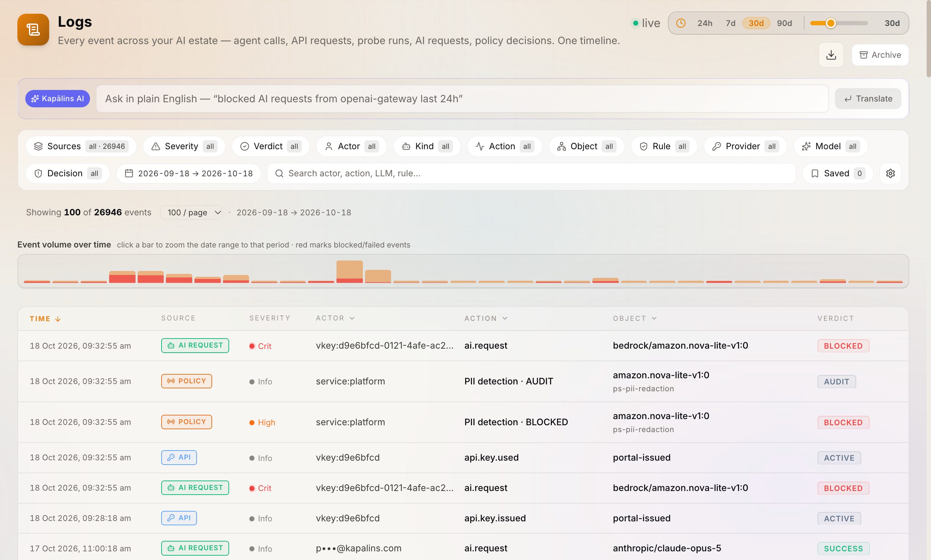Open the Sources filter

(x=81, y=146)
